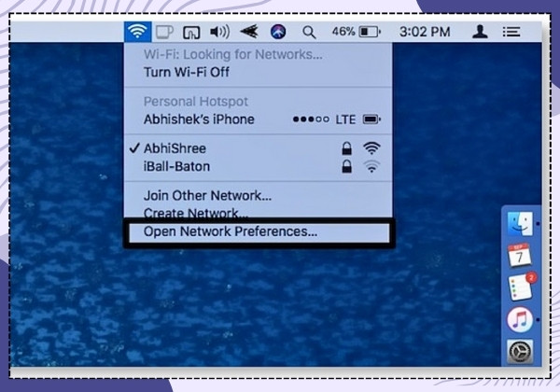Screen dimensions: 560x392
Task: Select Turn Wi-Fi Off
Action: 258,72
